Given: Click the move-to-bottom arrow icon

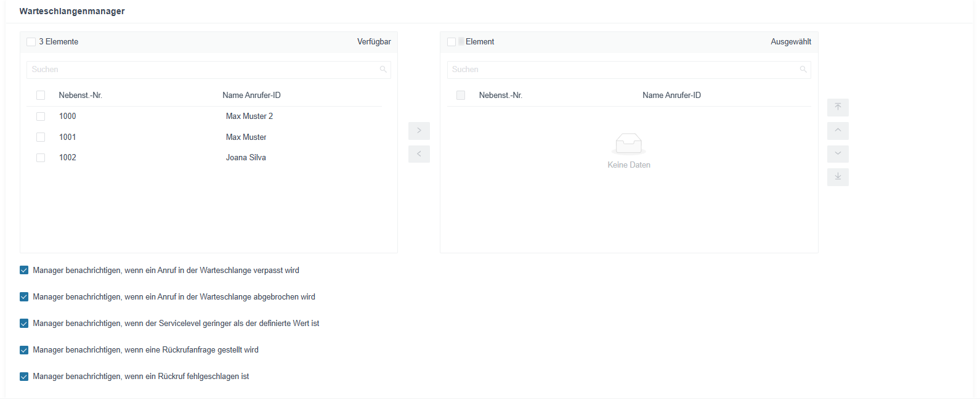Looking at the screenshot, I should click(x=838, y=177).
